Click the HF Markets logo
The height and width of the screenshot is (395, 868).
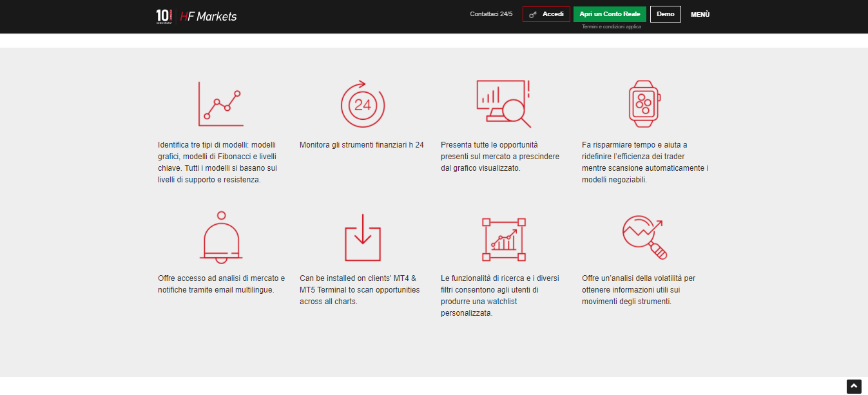pyautogui.click(x=208, y=15)
